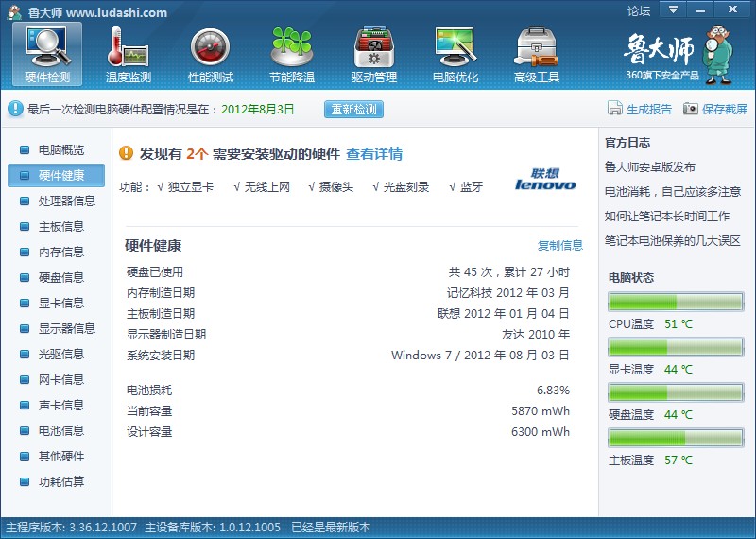Image resolution: width=756 pixels, height=539 pixels.
Task: Click the 重新检测 re-detect button
Action: [x=353, y=109]
